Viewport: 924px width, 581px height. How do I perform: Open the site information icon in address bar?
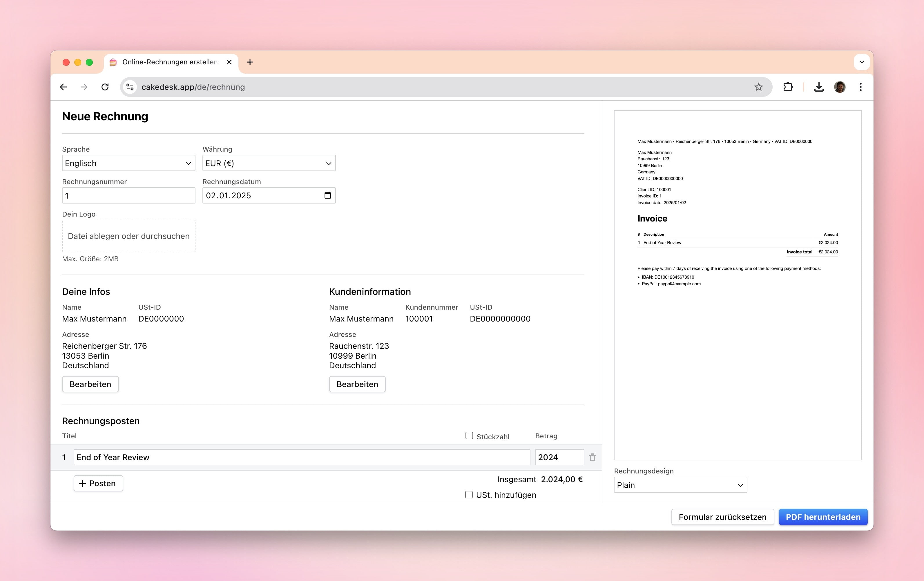(130, 87)
